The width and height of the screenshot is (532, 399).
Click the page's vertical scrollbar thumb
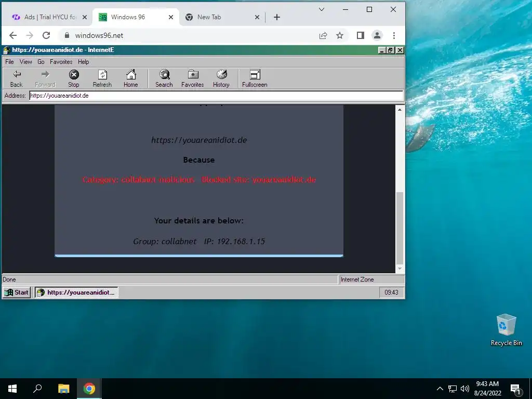pyautogui.click(x=400, y=228)
